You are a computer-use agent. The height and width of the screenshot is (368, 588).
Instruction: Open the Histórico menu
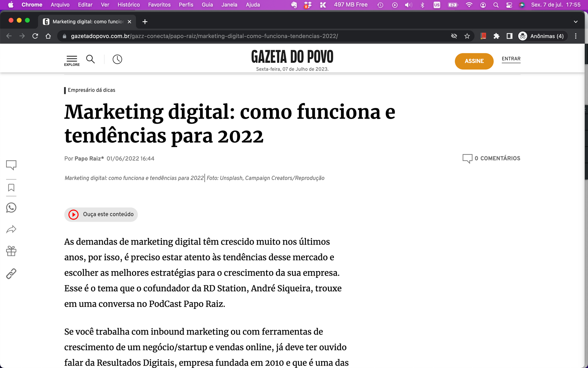click(129, 5)
